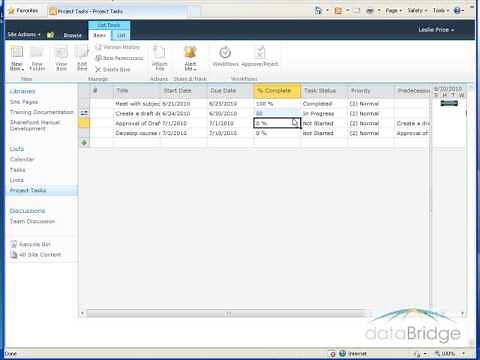The image size is (480, 360).
Task: Click the List Tools contextual tab header
Action: click(x=109, y=25)
